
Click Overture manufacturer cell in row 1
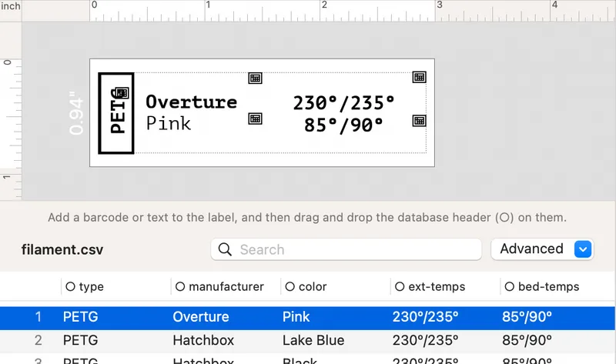tap(201, 317)
